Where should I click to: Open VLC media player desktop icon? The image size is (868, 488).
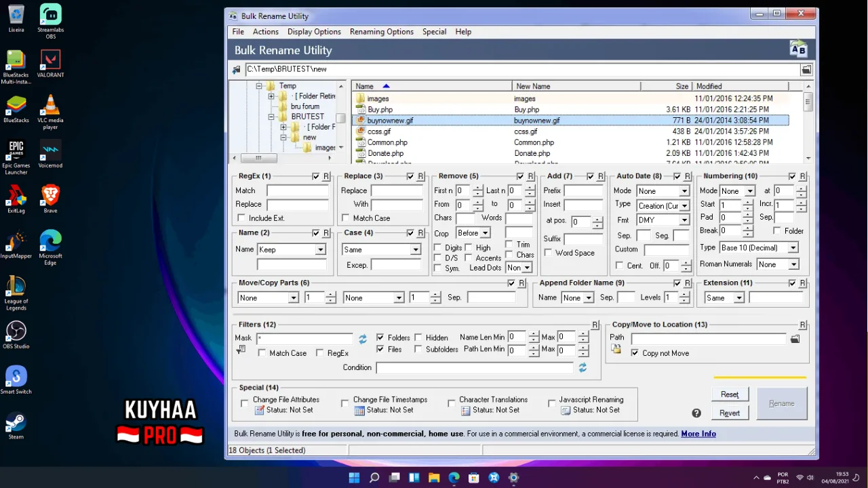click(50, 112)
